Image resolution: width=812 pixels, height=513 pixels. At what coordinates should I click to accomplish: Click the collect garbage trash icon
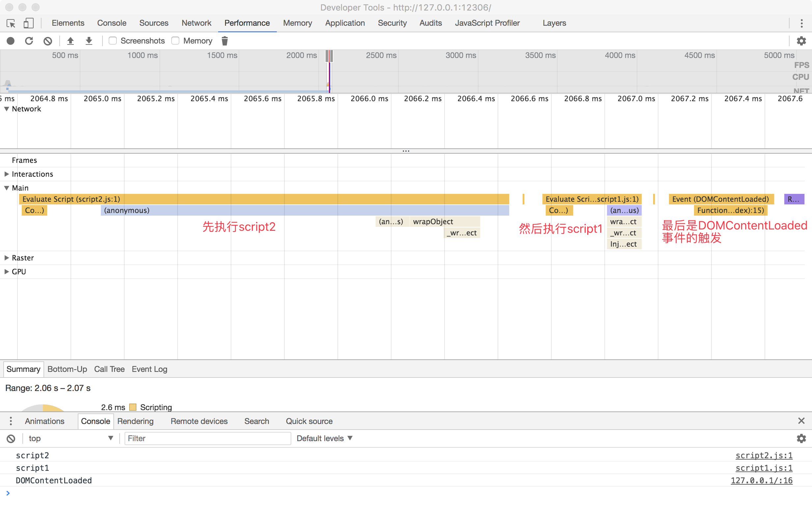(224, 41)
